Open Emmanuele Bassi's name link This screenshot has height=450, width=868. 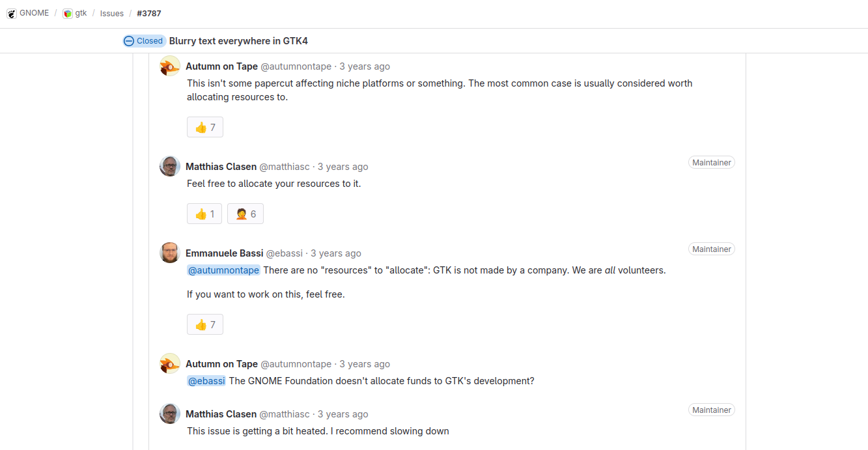pos(224,253)
